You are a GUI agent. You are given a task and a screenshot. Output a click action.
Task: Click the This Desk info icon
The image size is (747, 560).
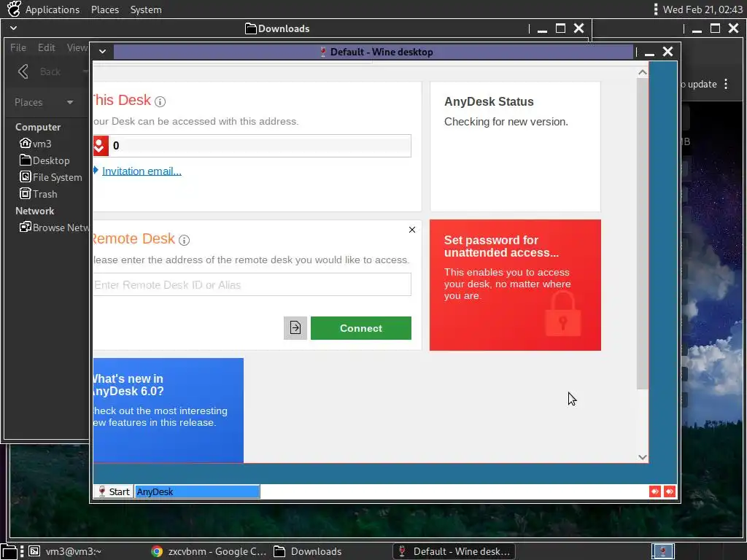(160, 101)
